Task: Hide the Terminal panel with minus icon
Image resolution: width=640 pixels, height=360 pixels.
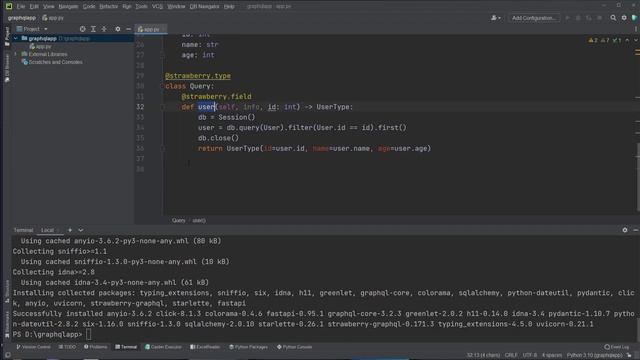Action: 636,230
